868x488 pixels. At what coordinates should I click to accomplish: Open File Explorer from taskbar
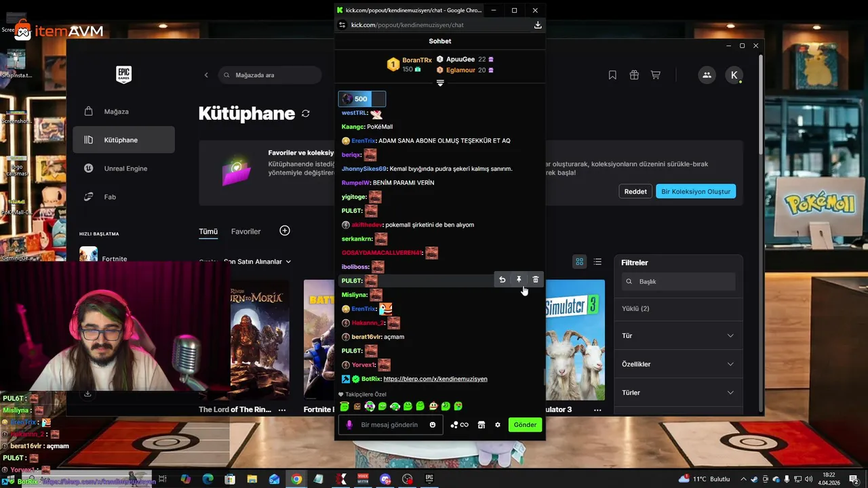pos(252,479)
